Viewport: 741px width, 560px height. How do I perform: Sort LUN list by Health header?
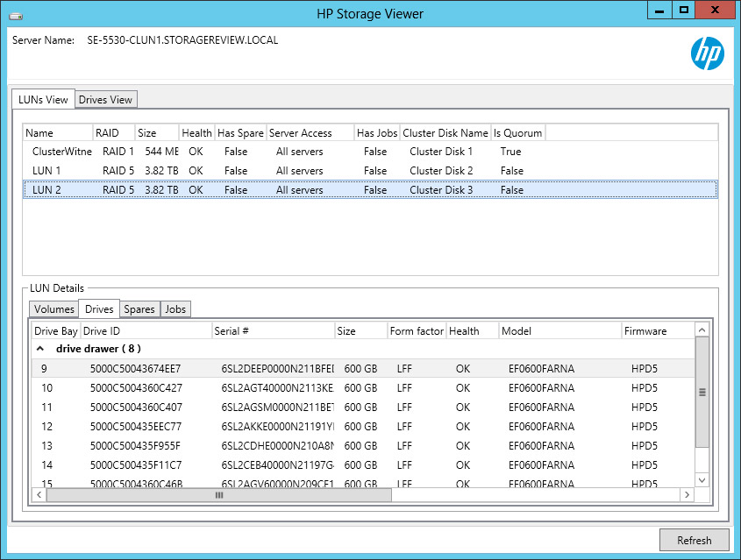click(196, 133)
